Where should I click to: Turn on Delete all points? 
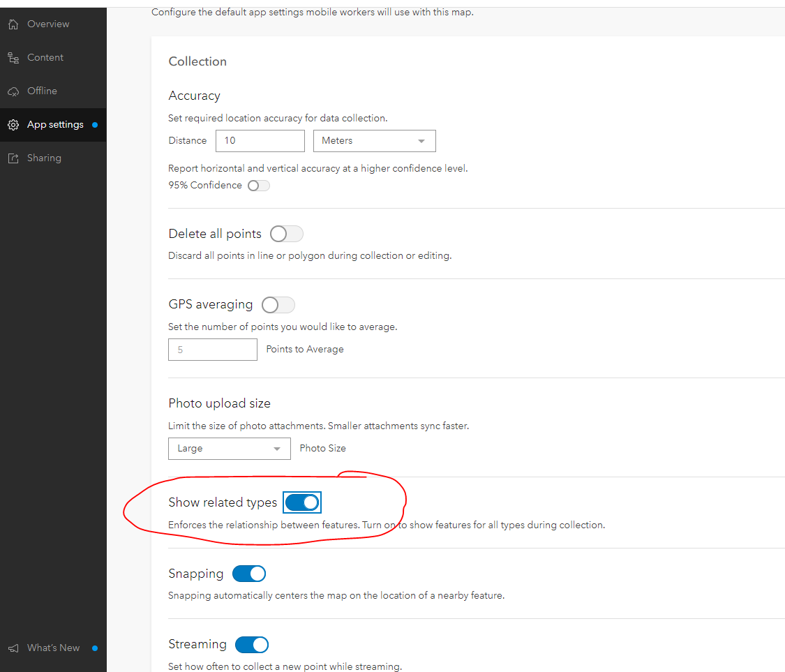coord(286,234)
